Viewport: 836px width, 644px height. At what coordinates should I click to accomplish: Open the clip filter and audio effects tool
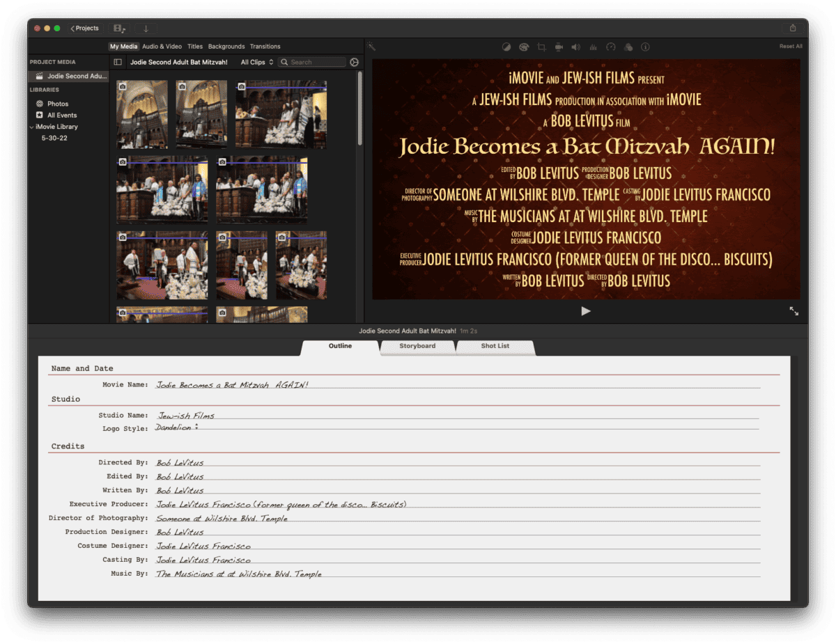pos(628,47)
